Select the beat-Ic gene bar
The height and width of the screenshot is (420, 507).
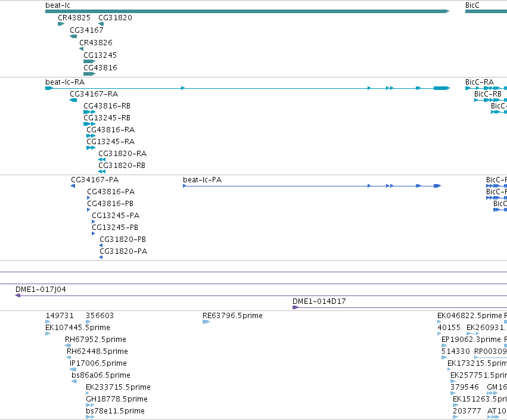[247, 11]
